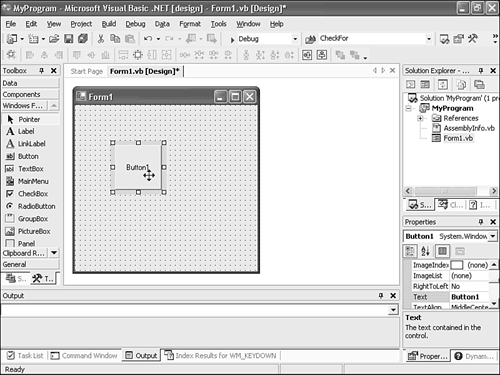Pin the Solution Explorer panel
Image resolution: width=500 pixels, height=375 pixels.
click(x=481, y=71)
